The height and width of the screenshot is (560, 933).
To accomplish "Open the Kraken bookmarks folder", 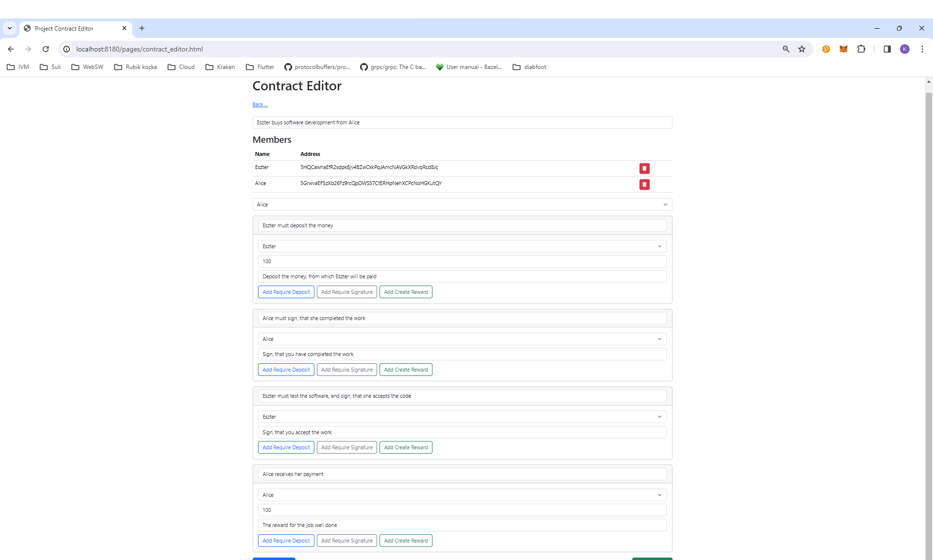I will [220, 67].
